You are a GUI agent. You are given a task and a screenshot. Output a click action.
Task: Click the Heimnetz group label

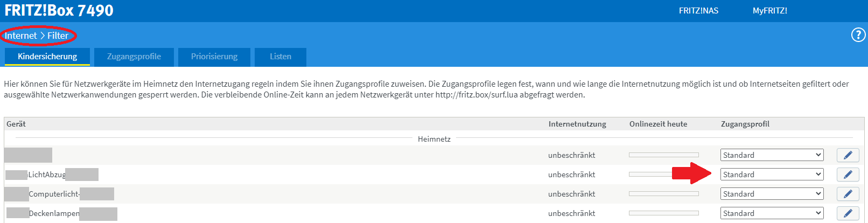click(x=434, y=139)
